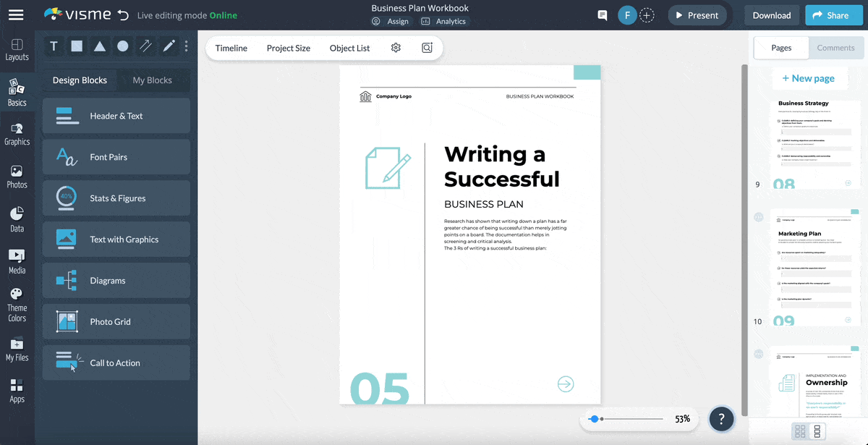Screen dimensions: 868x445
Task: Click the New page button
Action: point(810,77)
